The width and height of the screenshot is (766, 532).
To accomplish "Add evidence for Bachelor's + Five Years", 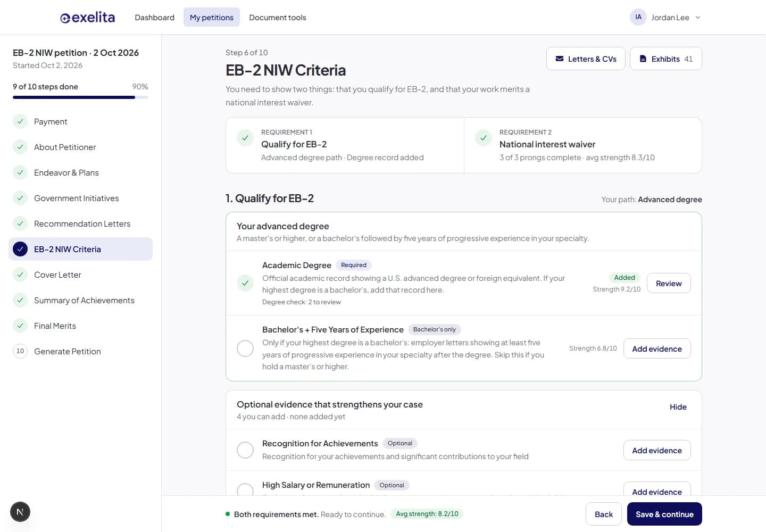I will pyautogui.click(x=657, y=348).
